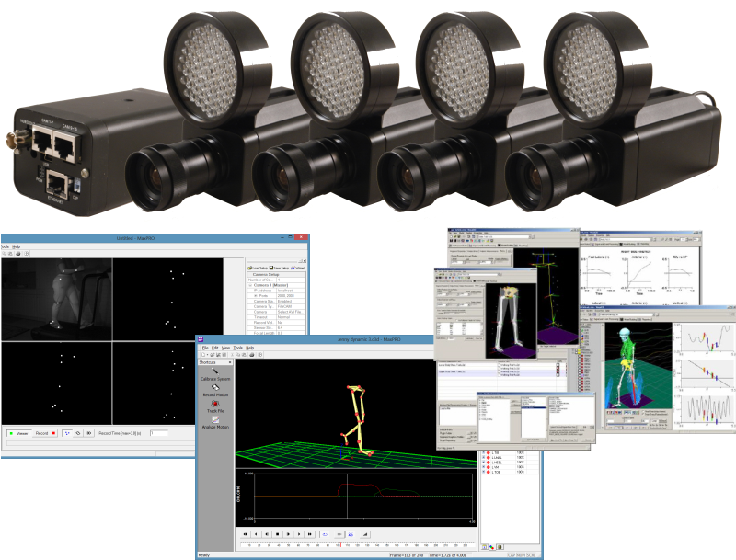Toggle the L HEEL marker checkbox
Screen dimensions: 736x560
(484, 462)
